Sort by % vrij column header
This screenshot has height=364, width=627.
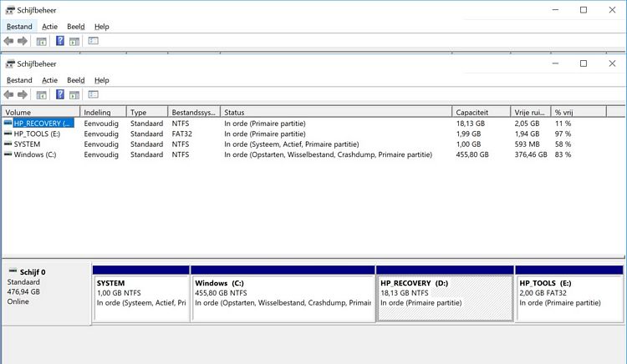click(579, 112)
